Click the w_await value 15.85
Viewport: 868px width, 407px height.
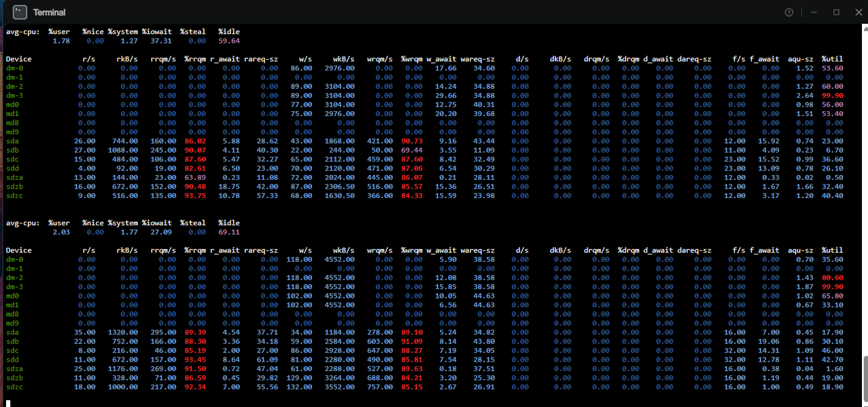(446, 287)
